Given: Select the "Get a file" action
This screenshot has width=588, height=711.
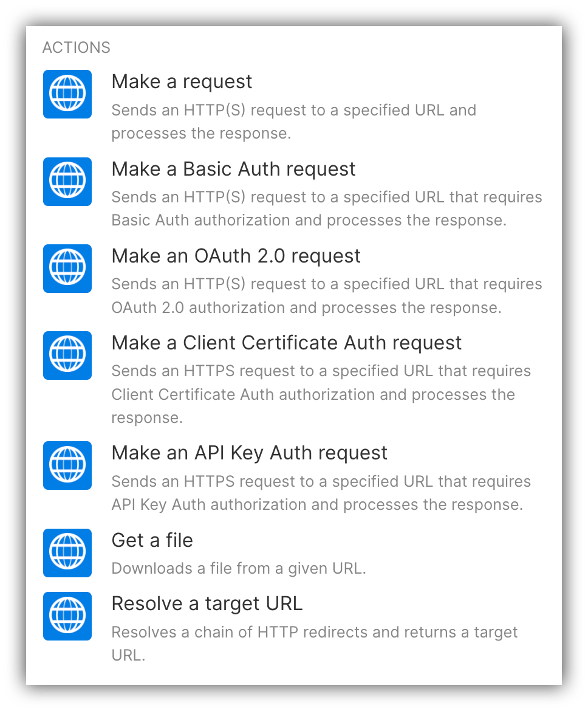Looking at the screenshot, I should tap(152, 540).
